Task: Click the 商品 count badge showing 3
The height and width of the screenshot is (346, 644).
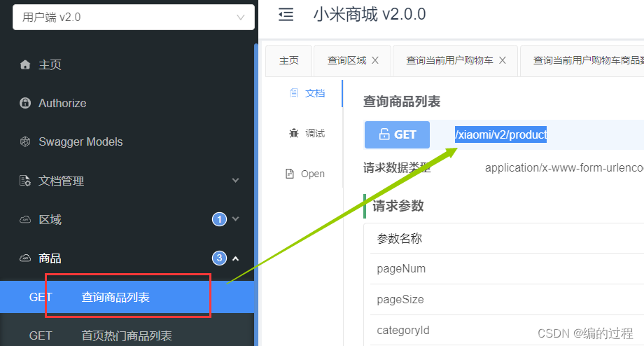Action: (x=219, y=258)
